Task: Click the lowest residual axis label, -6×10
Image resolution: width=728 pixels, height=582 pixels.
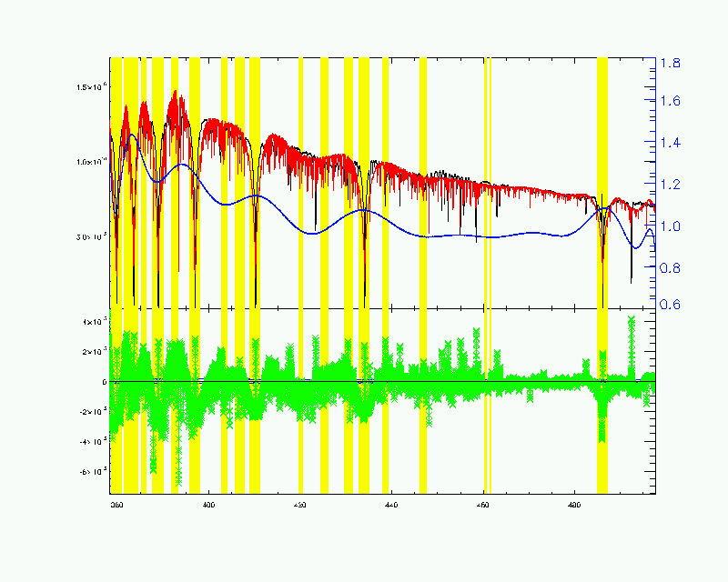Action: pos(91,471)
